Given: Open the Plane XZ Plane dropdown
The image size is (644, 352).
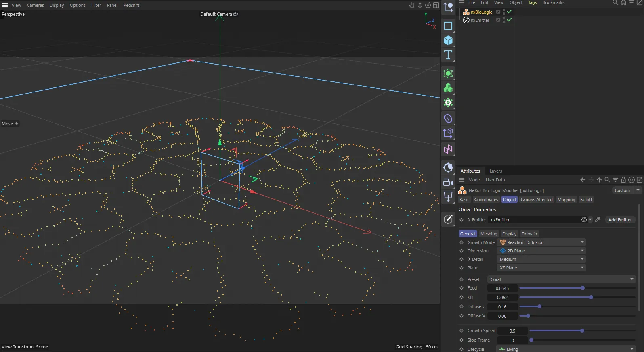Looking at the screenshot, I should [x=541, y=268].
